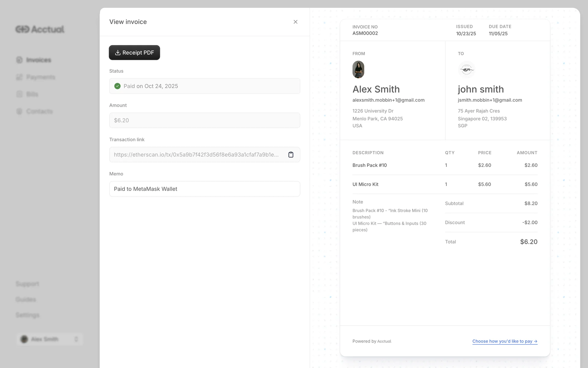The width and height of the screenshot is (588, 368).
Task: Download the Receipt PDF
Action: coord(134,52)
